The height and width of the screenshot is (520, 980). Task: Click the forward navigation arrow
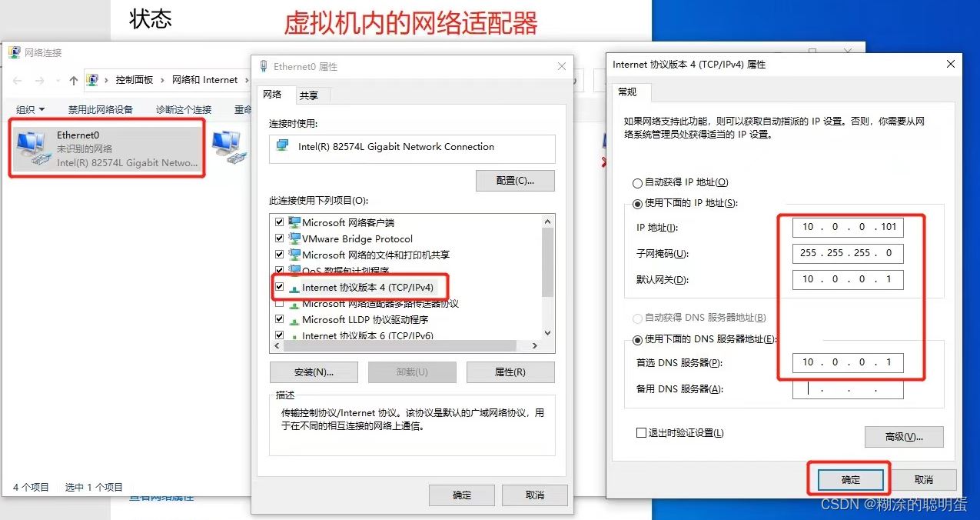[x=40, y=80]
